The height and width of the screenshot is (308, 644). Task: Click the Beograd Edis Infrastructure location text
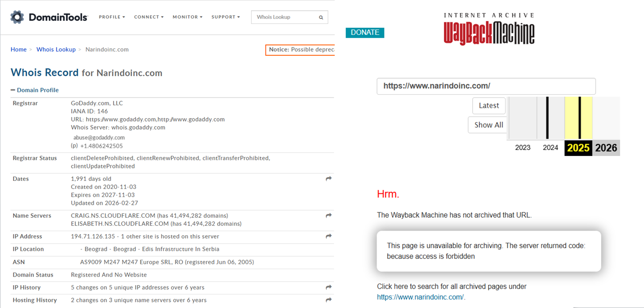(149, 249)
